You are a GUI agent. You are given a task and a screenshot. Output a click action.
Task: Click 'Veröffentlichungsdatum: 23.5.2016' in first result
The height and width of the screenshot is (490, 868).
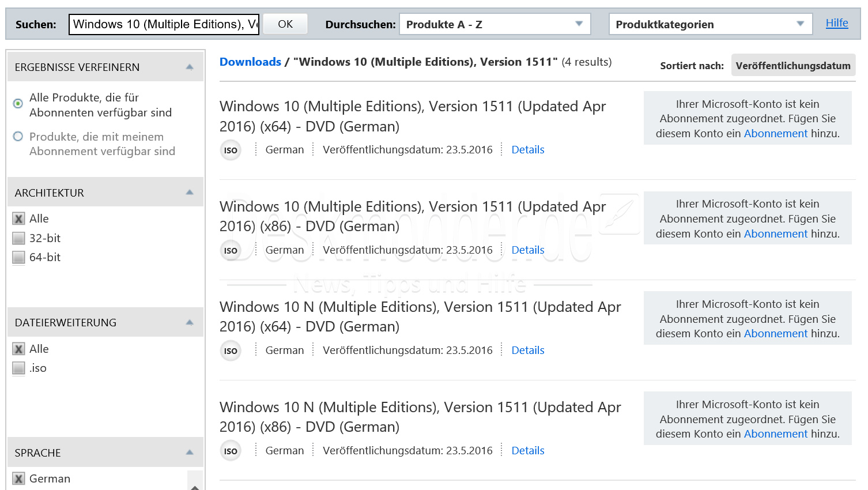coord(407,150)
